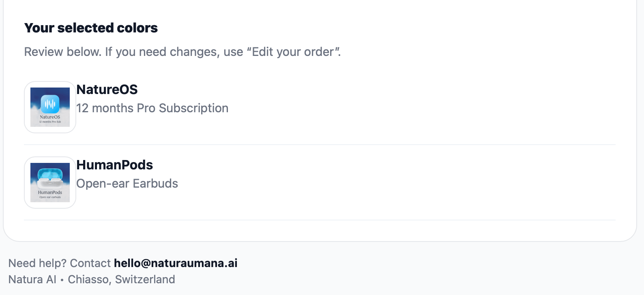Click the "Natura AI" footer text

tap(32, 280)
